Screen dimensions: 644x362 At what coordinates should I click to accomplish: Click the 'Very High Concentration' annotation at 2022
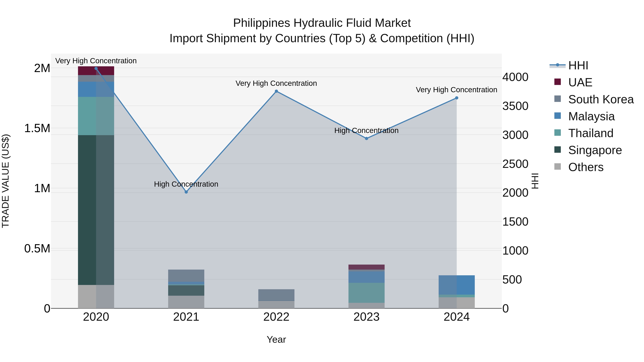tap(276, 83)
